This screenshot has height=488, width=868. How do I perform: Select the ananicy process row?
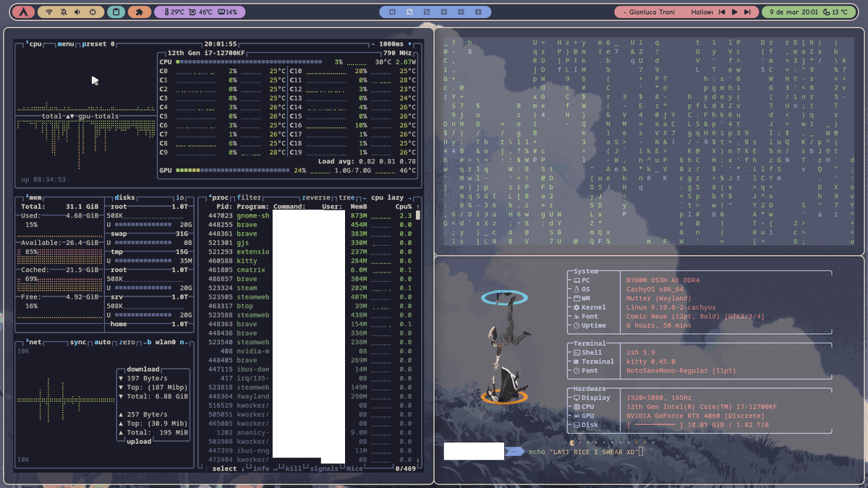310,432
